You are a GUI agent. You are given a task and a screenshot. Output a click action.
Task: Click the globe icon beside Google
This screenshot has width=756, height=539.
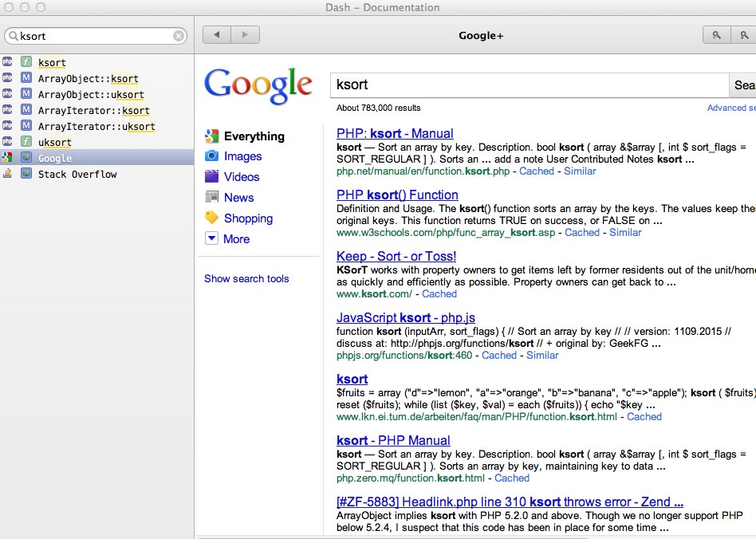click(x=26, y=157)
